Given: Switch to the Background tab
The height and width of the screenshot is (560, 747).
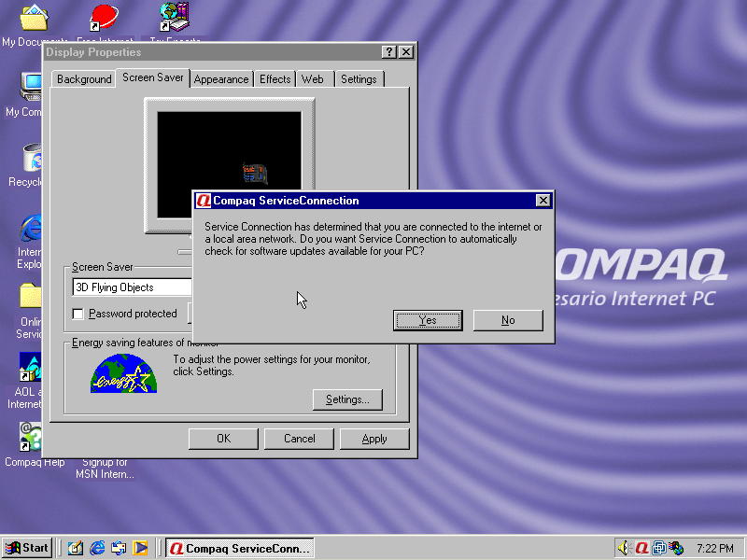Looking at the screenshot, I should 84,79.
